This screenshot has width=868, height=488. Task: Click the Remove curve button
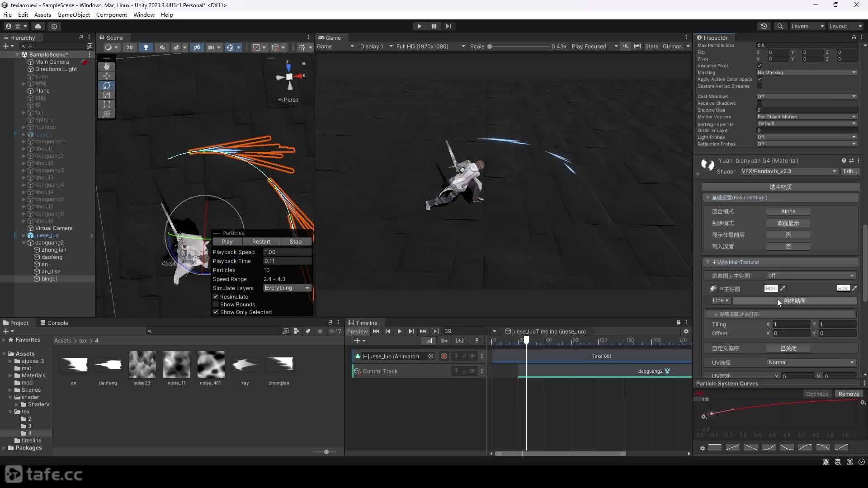(849, 394)
